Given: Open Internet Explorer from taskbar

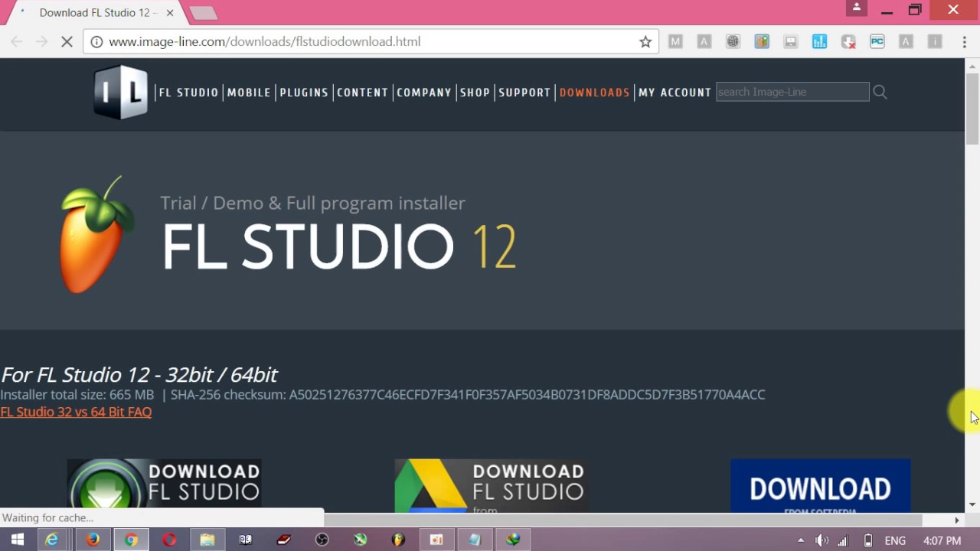Looking at the screenshot, I should [52, 540].
